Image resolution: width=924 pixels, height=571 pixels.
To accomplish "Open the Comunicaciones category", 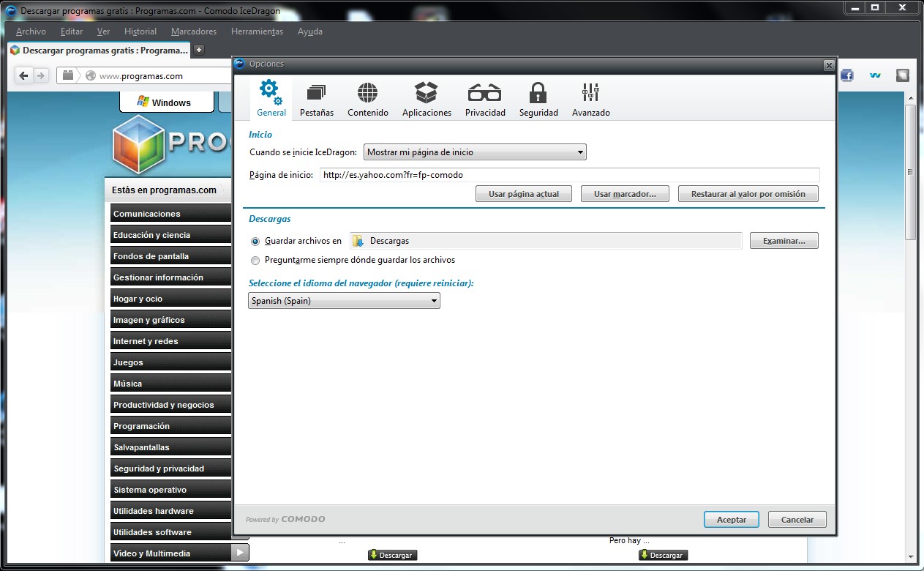I will (x=171, y=214).
